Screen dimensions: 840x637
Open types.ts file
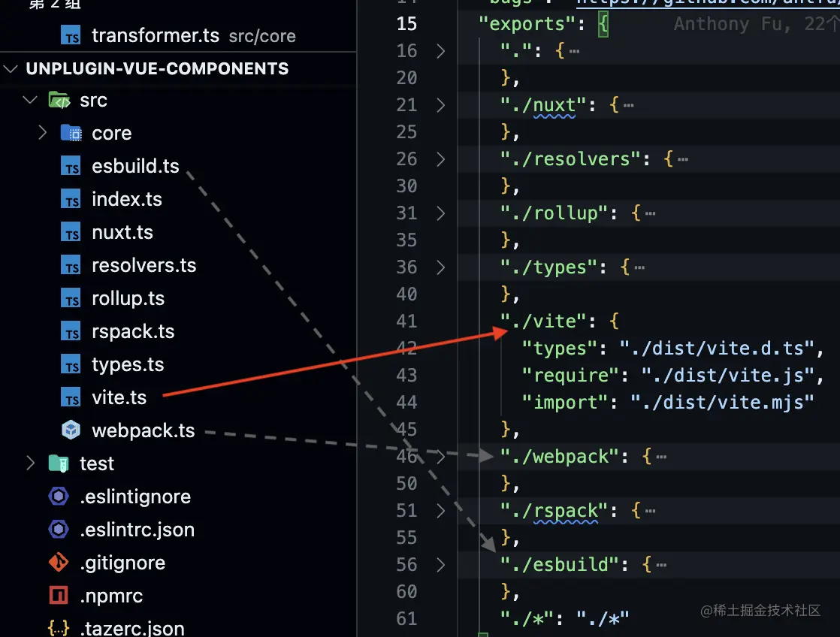(x=128, y=365)
